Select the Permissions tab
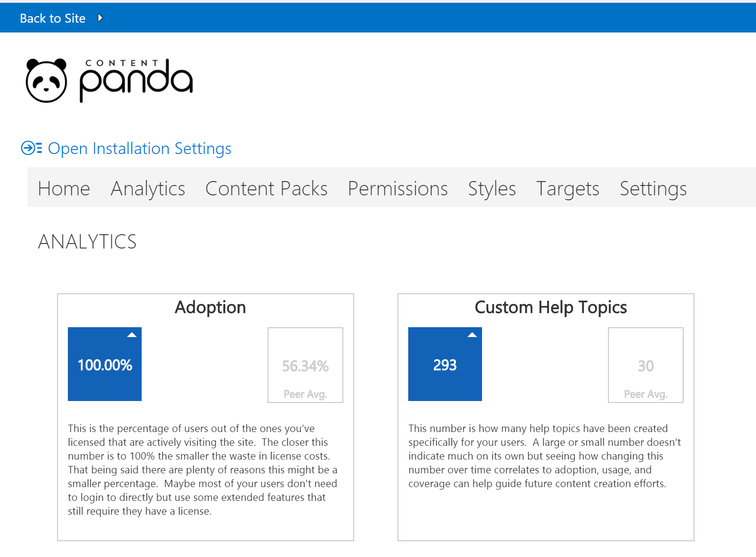This screenshot has height=557, width=756. pos(397,188)
